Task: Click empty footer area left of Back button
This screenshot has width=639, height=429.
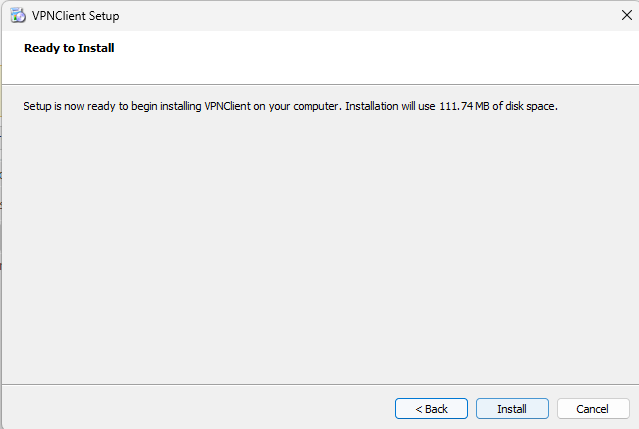Action: click(200, 408)
